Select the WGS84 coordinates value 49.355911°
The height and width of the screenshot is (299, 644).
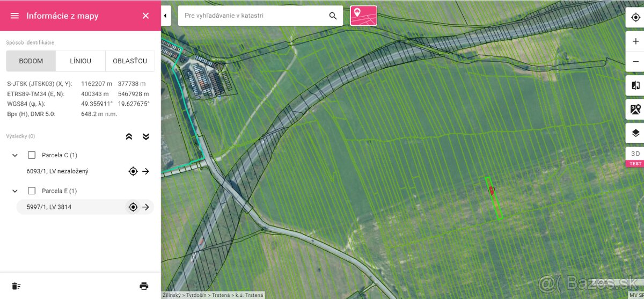tap(97, 104)
